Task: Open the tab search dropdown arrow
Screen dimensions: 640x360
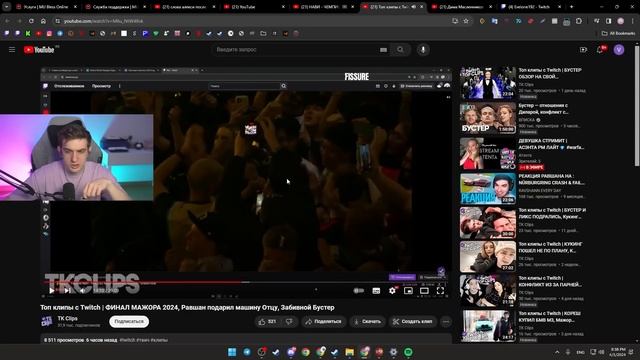Action: (x=7, y=7)
